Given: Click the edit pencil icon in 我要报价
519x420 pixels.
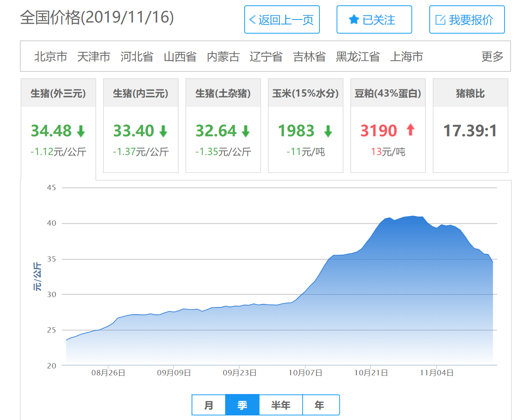Looking at the screenshot, I should [x=440, y=20].
